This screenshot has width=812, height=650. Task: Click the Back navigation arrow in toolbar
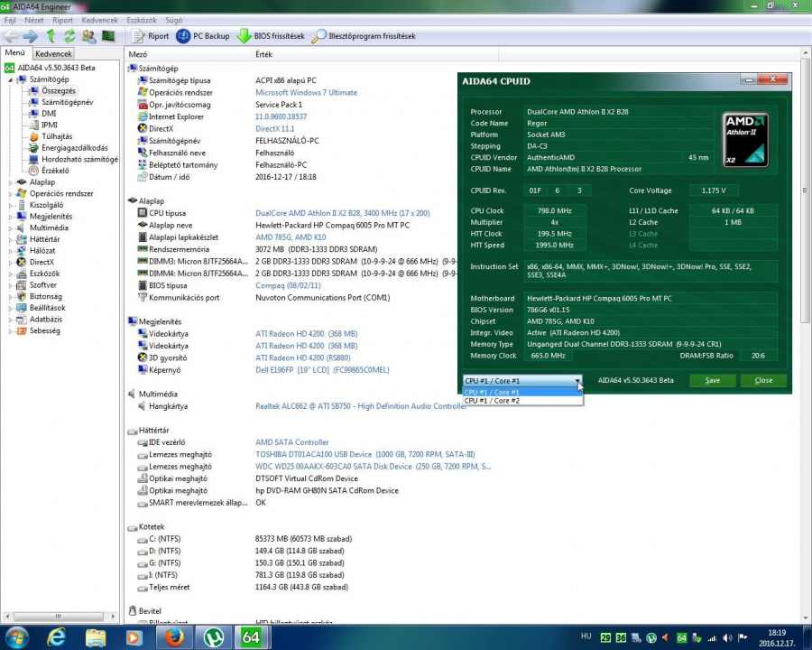coord(12,36)
